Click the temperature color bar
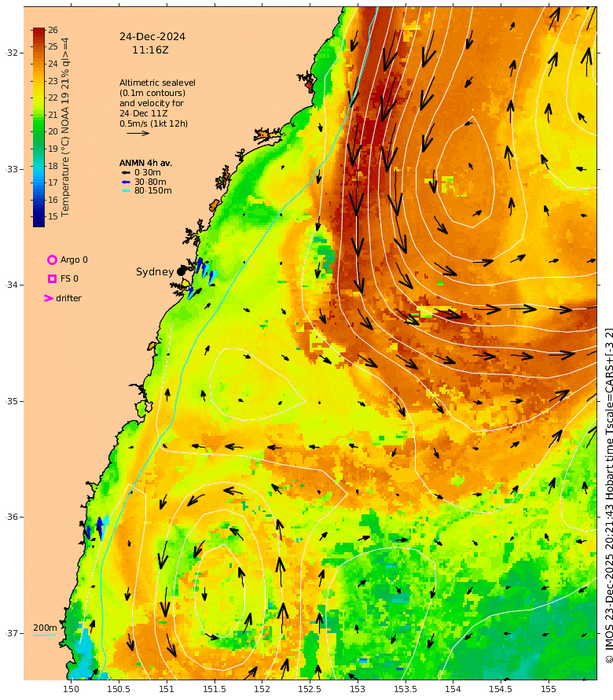This screenshot has width=613, height=700. 39,127
